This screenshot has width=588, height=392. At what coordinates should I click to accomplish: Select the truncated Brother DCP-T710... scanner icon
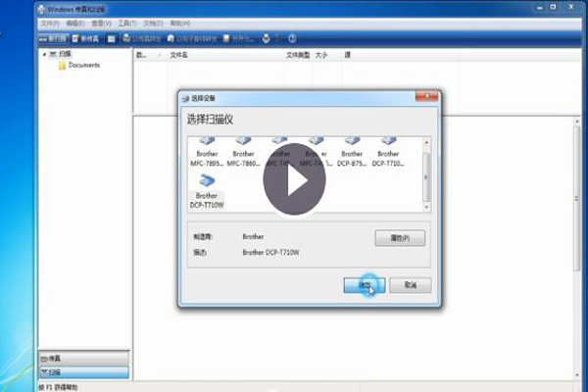coord(388,152)
